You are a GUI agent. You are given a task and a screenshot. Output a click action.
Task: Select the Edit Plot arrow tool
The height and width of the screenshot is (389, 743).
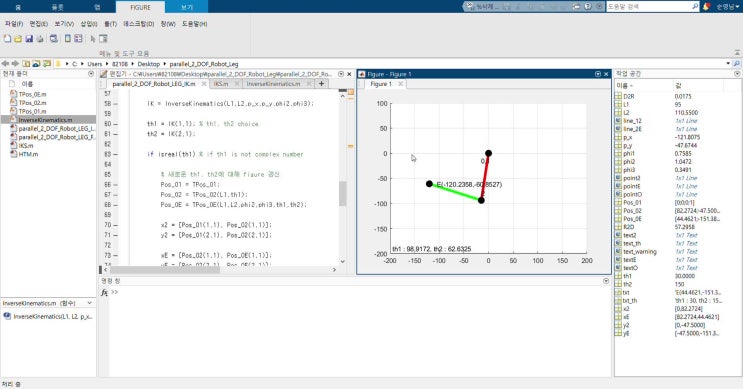point(93,39)
